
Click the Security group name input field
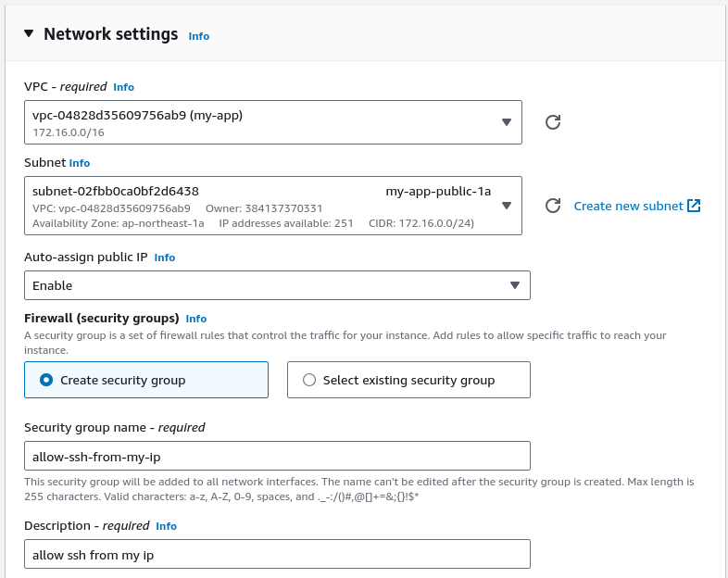(277, 456)
